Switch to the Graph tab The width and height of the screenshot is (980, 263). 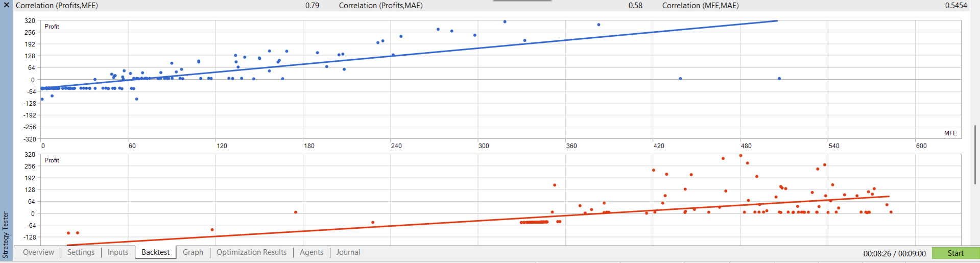coord(193,252)
